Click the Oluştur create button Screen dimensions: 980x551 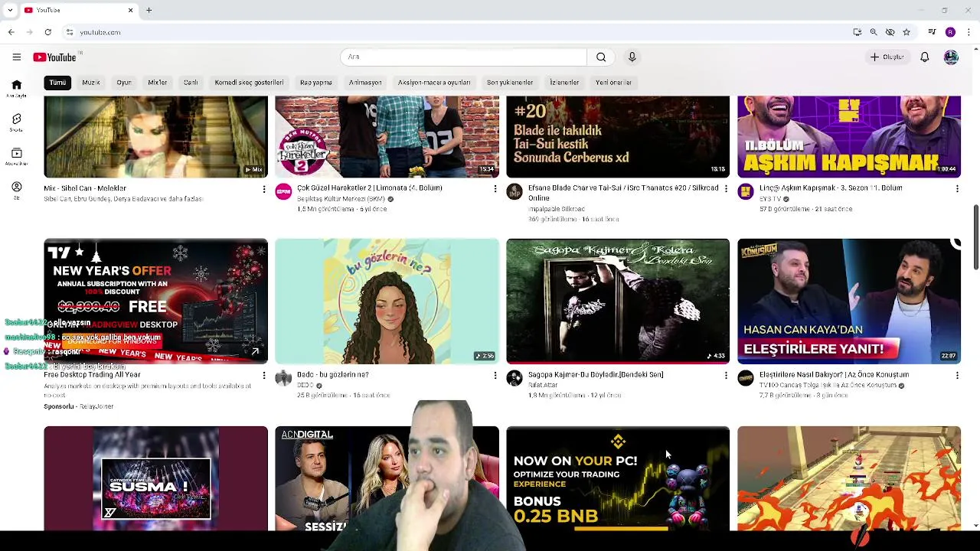(887, 57)
